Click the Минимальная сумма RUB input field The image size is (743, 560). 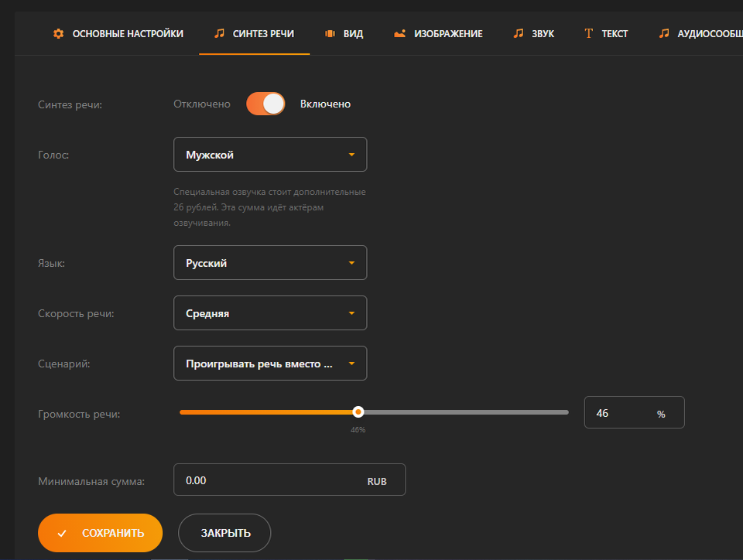click(289, 480)
